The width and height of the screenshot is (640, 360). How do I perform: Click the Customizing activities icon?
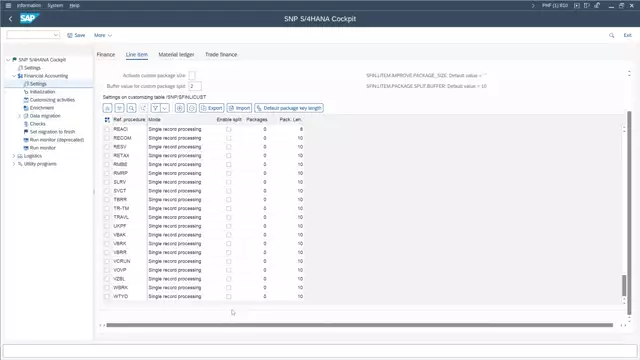click(26, 100)
